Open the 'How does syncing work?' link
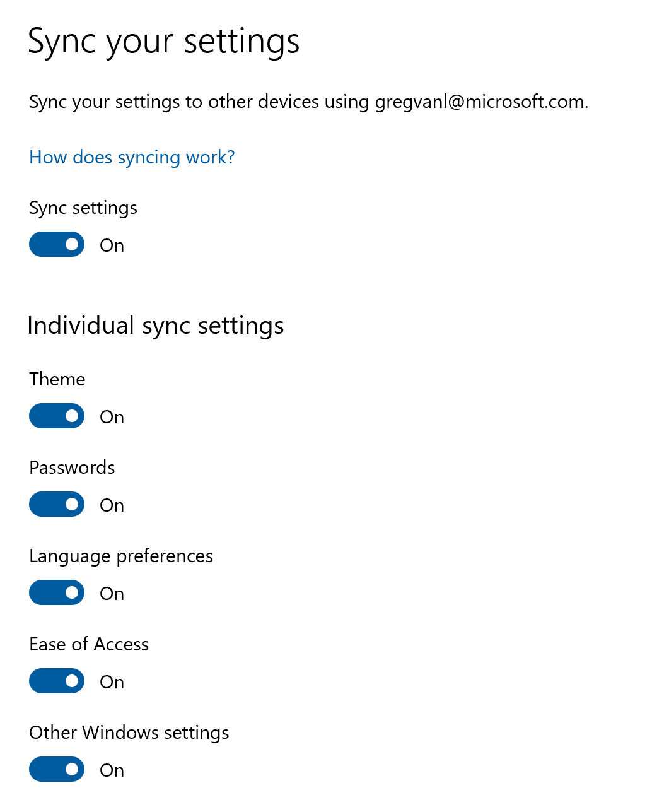The width and height of the screenshot is (669, 812). [132, 157]
